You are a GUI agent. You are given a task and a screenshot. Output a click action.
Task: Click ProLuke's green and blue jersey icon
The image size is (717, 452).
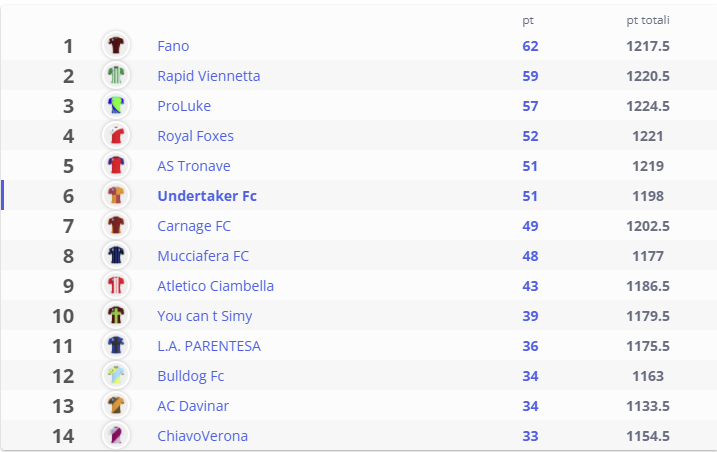pos(116,105)
